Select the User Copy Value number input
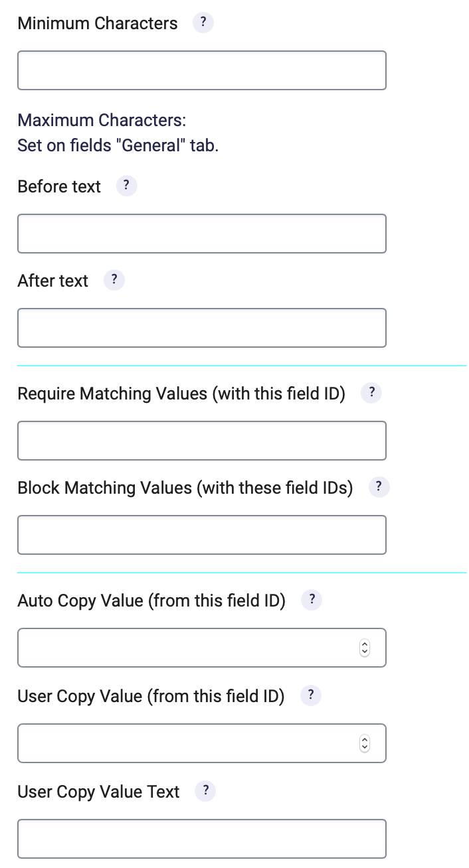 pyautogui.click(x=186, y=743)
